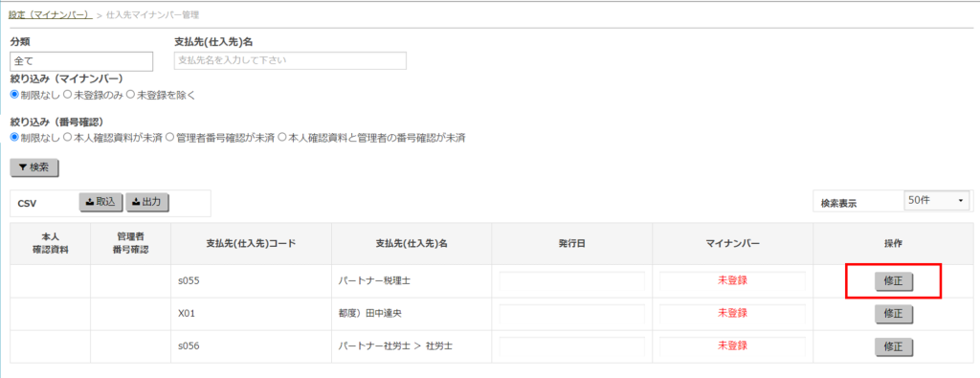This screenshot has height=378, width=980.
Task: Click 未登録 マイナンバー cell for s056
Action: tap(732, 346)
